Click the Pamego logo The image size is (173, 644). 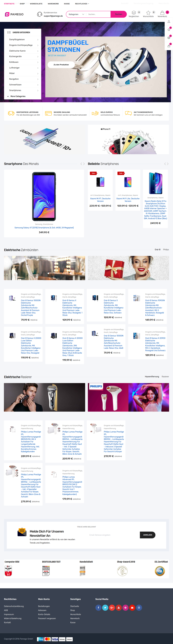(x=14, y=14)
